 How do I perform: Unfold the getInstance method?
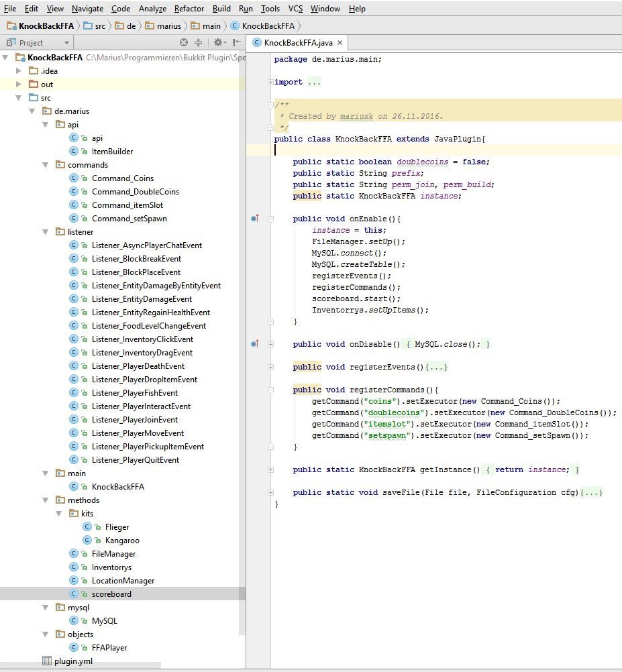(x=270, y=469)
